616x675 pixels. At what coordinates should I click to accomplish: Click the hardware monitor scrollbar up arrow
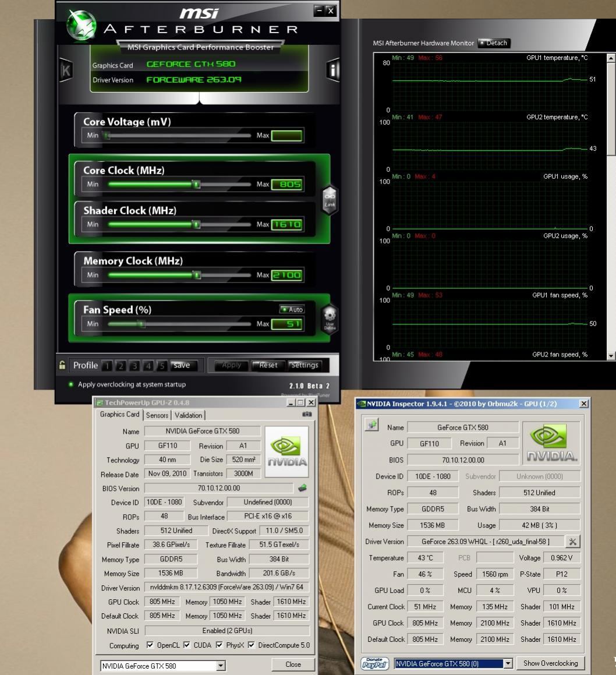click(x=611, y=58)
